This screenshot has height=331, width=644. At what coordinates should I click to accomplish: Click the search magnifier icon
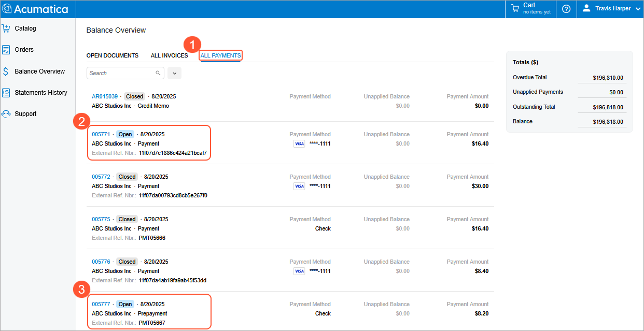[158, 73]
